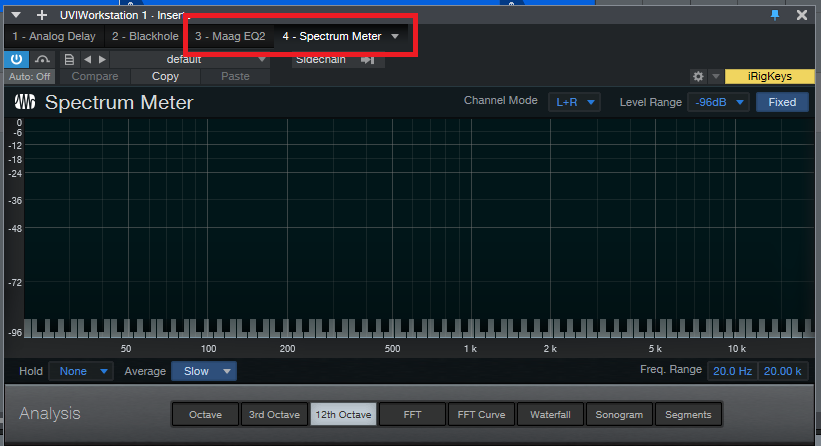Open the Level Range -96dB dropdown
Viewport: 821px width, 446px height.
coord(718,102)
